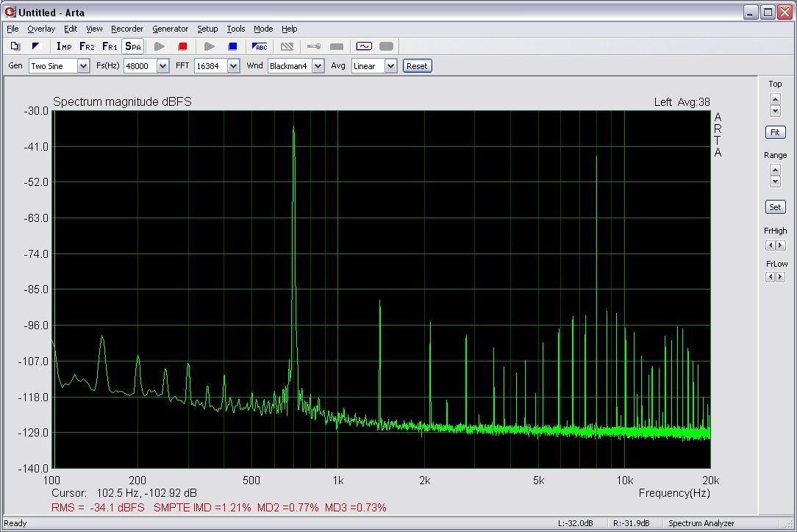Click the ABC text overlay icon
Viewport: 797px width, 532px height.
(x=260, y=46)
